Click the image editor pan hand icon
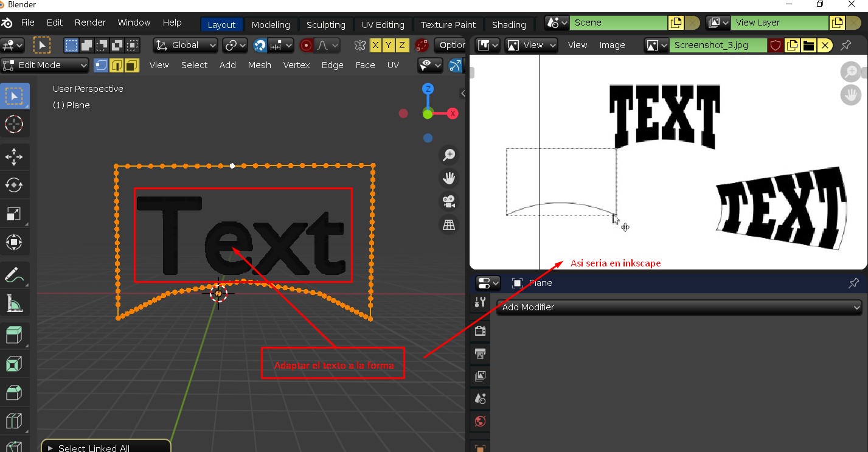 pos(850,95)
